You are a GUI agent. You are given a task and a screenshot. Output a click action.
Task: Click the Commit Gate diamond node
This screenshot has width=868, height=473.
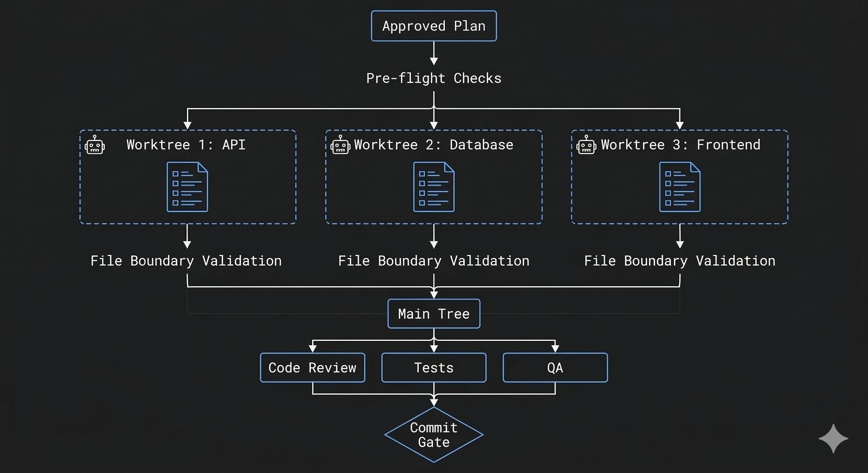pyautogui.click(x=434, y=435)
